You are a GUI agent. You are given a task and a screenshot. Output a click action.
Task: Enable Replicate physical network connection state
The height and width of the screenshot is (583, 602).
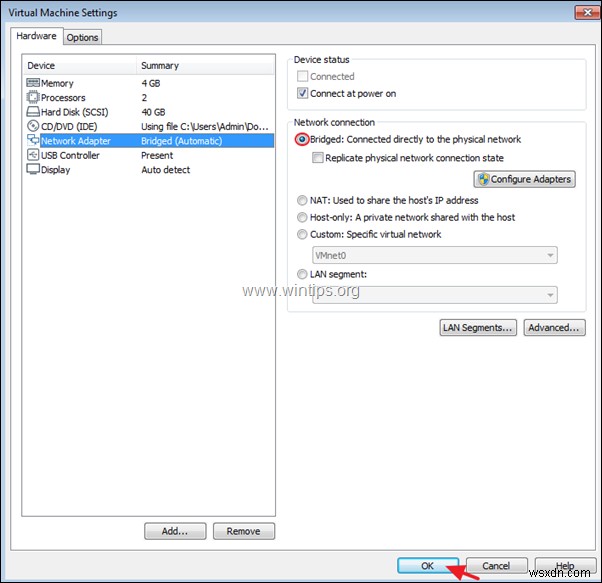[318, 158]
